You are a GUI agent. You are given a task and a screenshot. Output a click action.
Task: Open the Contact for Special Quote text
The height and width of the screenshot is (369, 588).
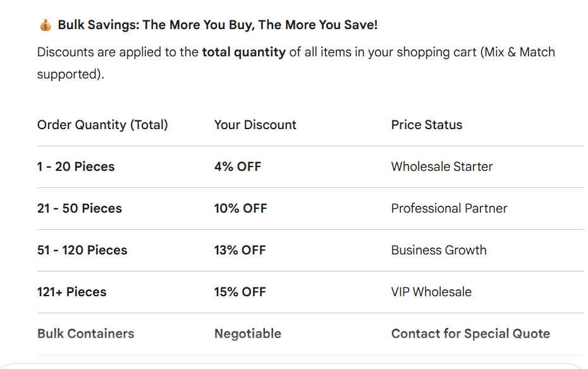[470, 334]
